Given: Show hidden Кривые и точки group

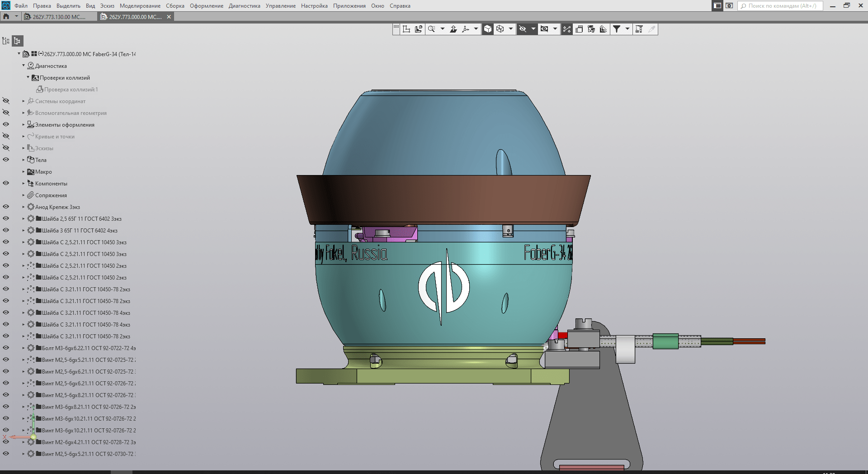Looking at the screenshot, I should pyautogui.click(x=6, y=136).
